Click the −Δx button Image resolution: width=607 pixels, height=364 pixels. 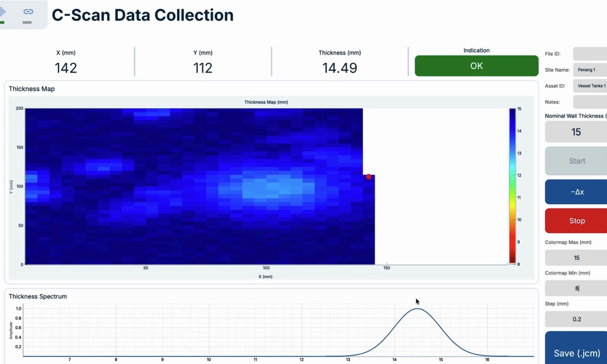[577, 192]
